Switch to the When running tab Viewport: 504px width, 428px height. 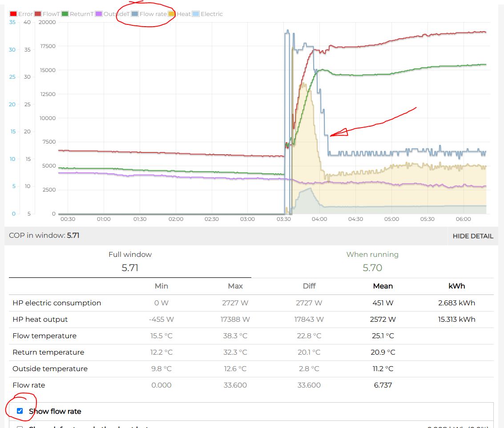coord(372,261)
